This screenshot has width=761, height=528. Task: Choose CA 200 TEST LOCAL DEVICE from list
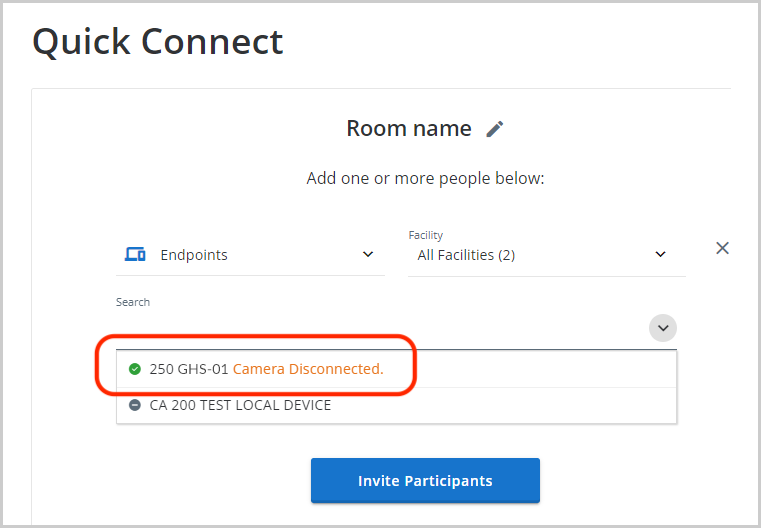tap(396, 405)
